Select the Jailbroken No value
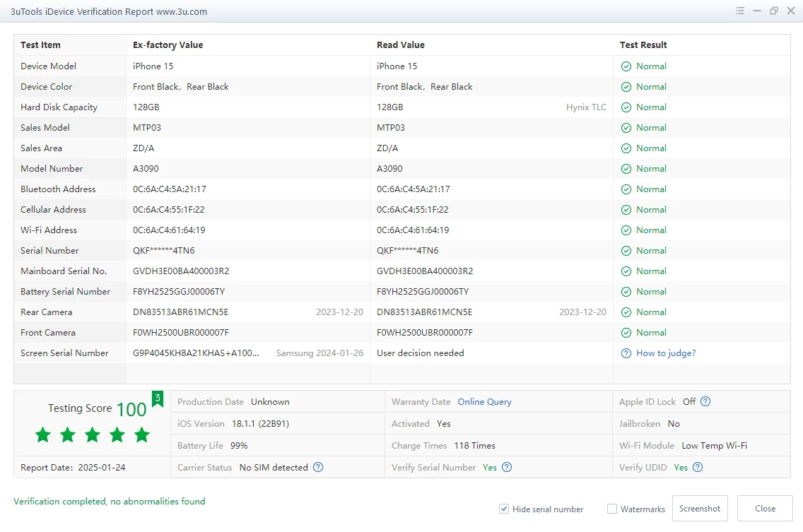This screenshot has height=532, width=803. [674, 423]
